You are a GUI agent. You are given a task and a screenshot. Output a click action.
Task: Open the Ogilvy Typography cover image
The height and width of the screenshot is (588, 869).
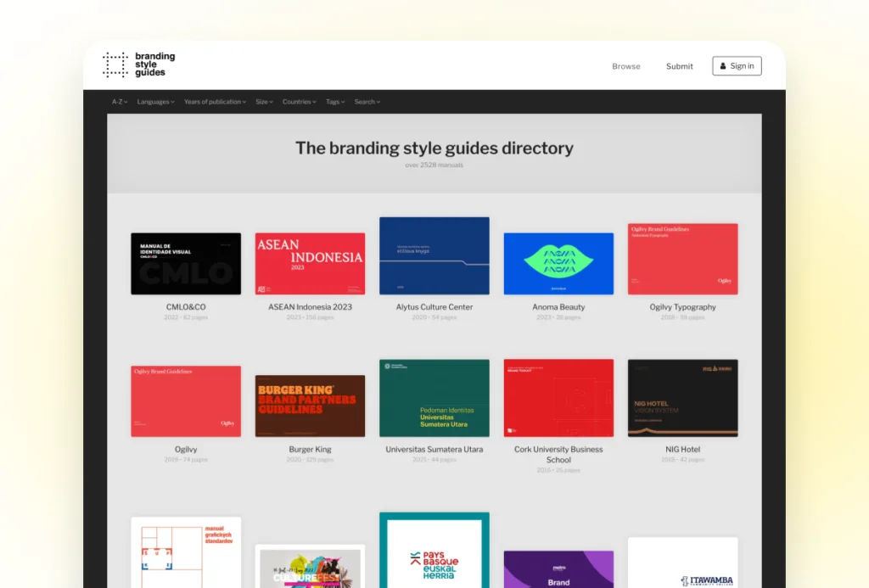683,259
